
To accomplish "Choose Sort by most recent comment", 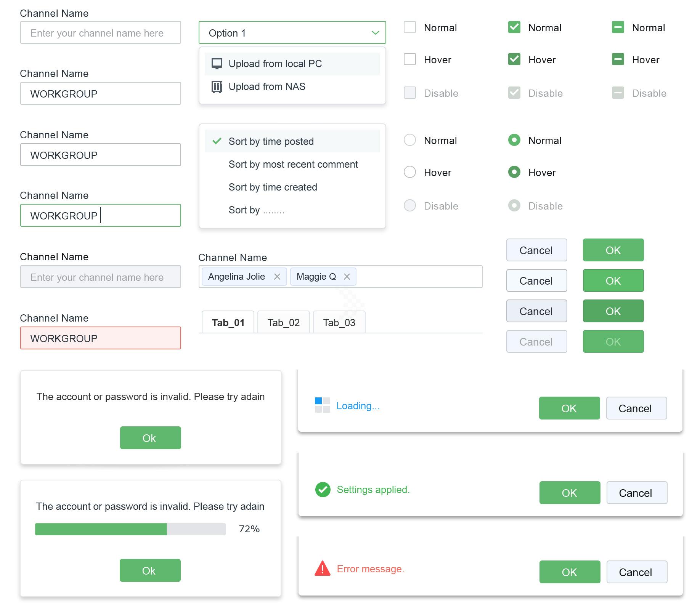I will [x=293, y=164].
